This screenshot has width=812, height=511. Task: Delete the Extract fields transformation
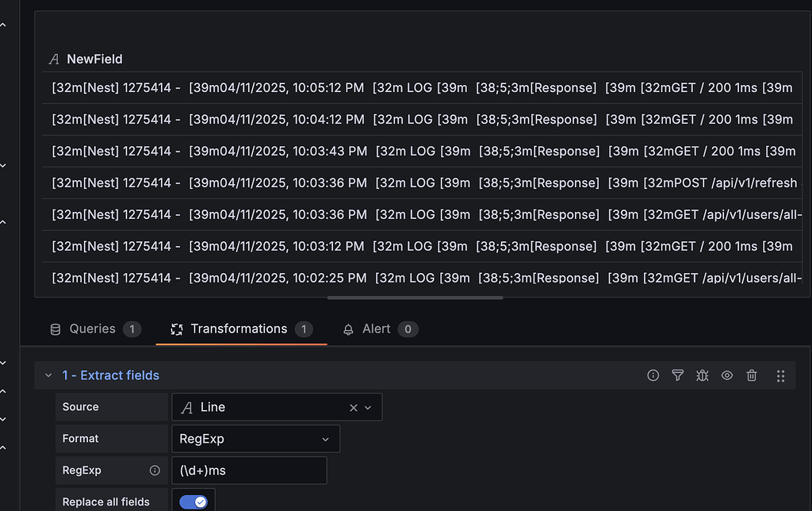pos(752,375)
